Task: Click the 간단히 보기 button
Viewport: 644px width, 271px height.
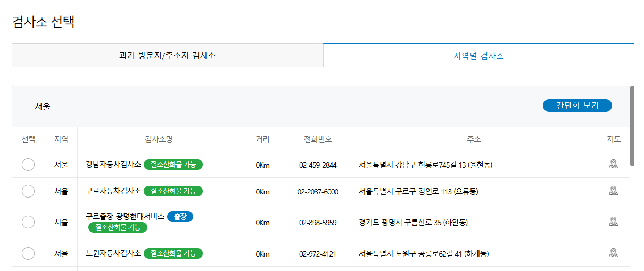Action: click(577, 105)
